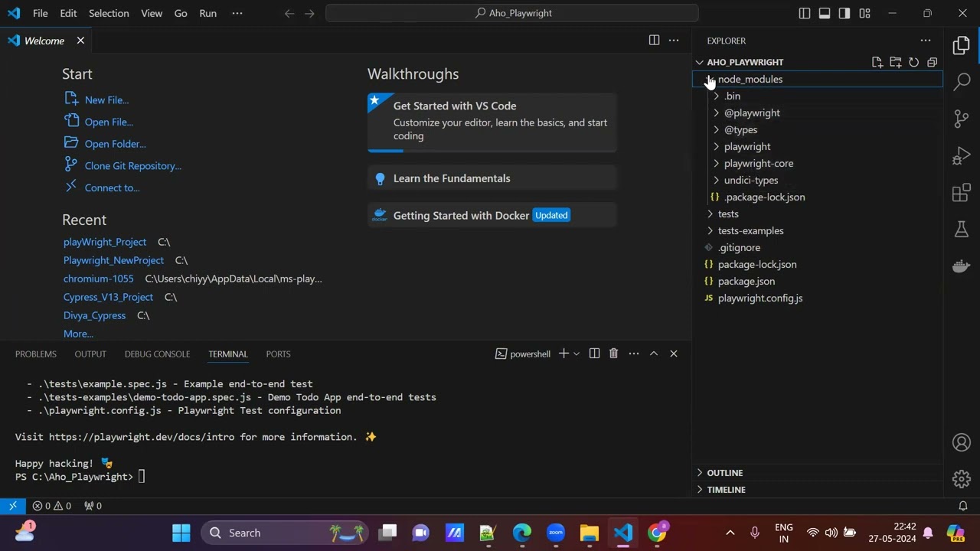The width and height of the screenshot is (980, 551).
Task: Open the Accounts icon in activity bar
Action: pos(962,442)
